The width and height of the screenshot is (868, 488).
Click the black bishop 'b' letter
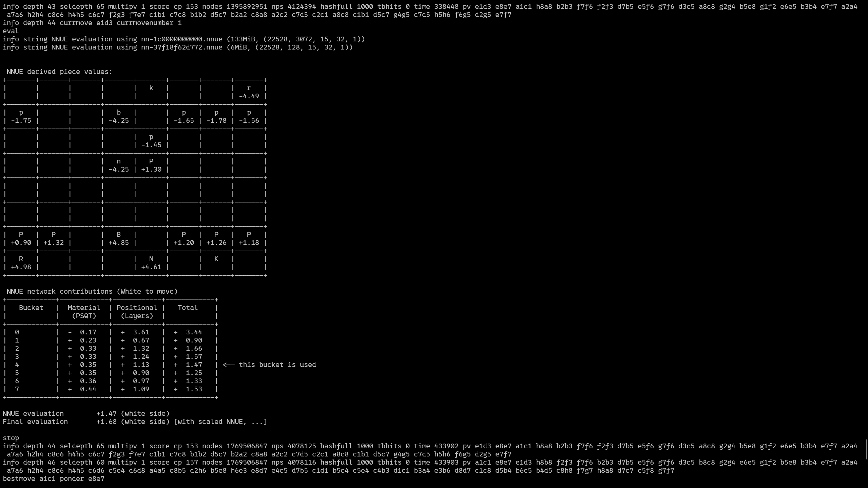[x=119, y=112]
